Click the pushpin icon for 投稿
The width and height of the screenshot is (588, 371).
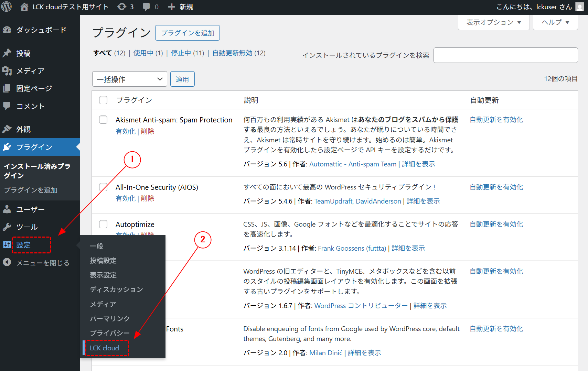point(7,53)
